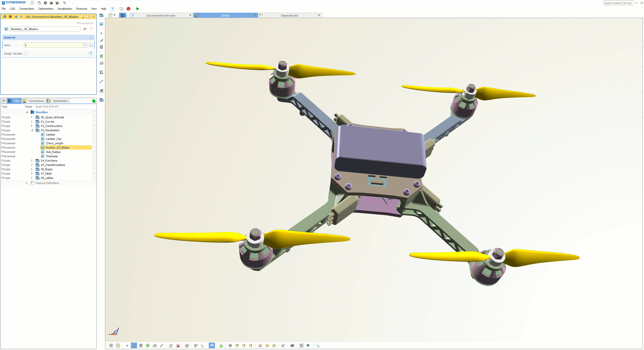Toggle the coordinate axes triad icon
This screenshot has height=350, width=644.
pyautogui.click(x=203, y=345)
